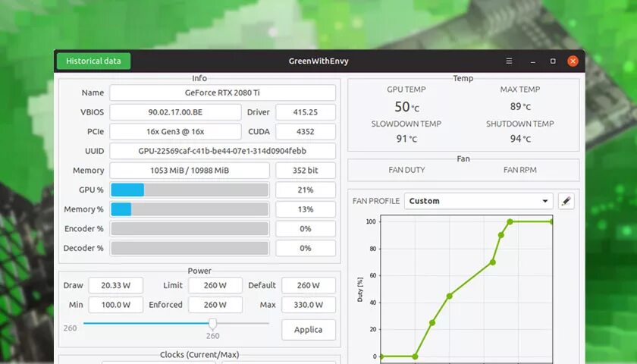Click the GPU TEMP 50 °C reading
This screenshot has width=637, height=364.
[406, 107]
